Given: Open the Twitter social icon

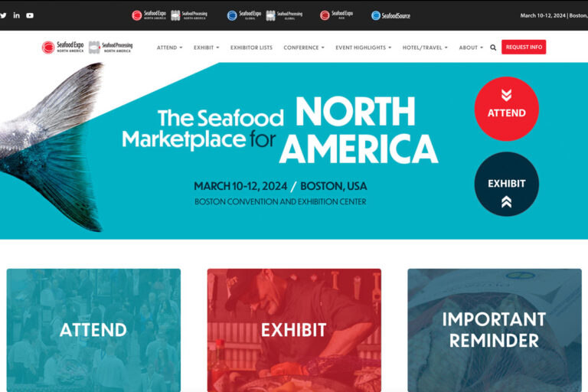Looking at the screenshot, I should point(3,15).
